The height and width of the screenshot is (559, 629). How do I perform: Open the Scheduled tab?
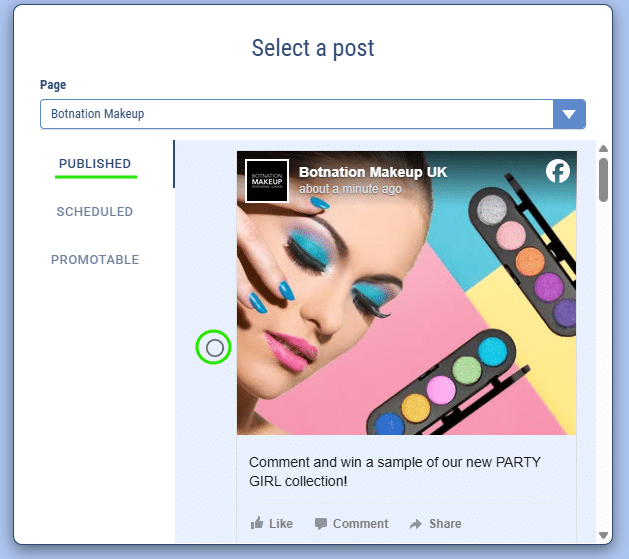pos(95,212)
